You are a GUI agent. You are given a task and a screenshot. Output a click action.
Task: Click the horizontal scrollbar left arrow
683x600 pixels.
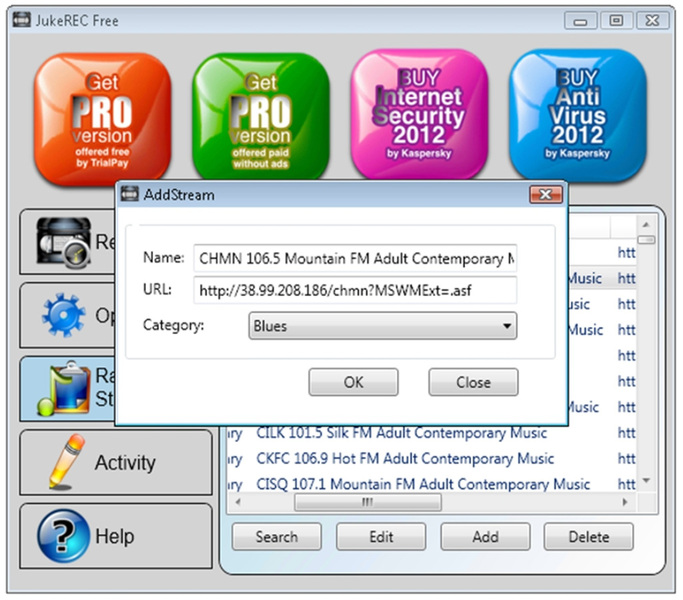[238, 502]
